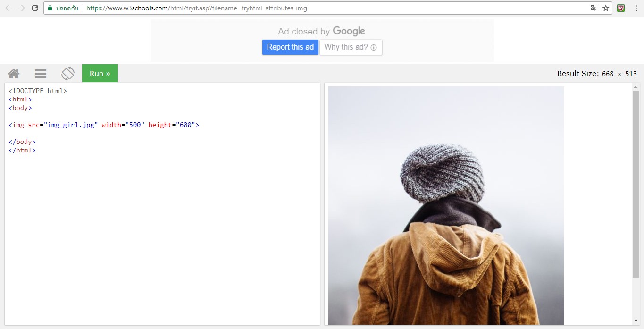Click the result pane scroll down arrow

(x=636, y=321)
